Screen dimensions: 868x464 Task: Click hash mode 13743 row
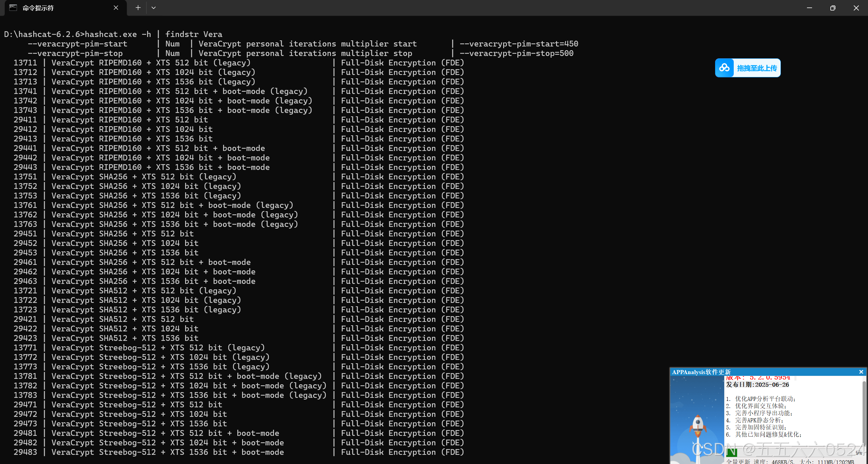pos(239,110)
